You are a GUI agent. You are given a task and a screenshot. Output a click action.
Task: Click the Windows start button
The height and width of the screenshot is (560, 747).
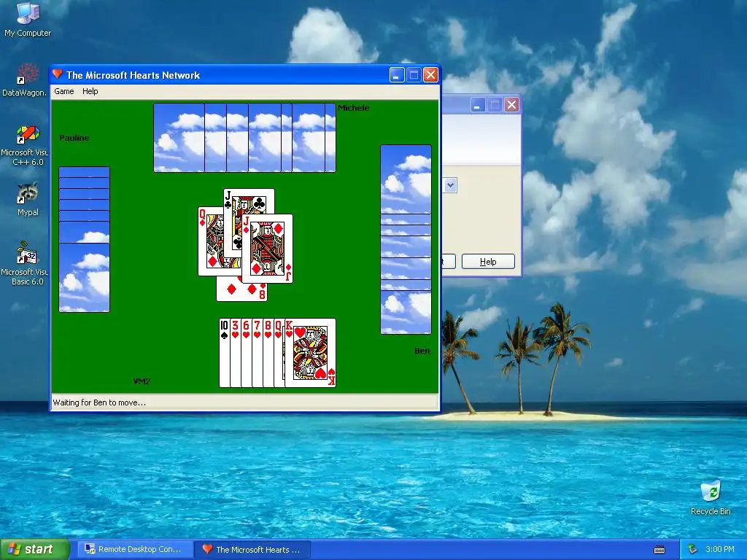(x=34, y=549)
